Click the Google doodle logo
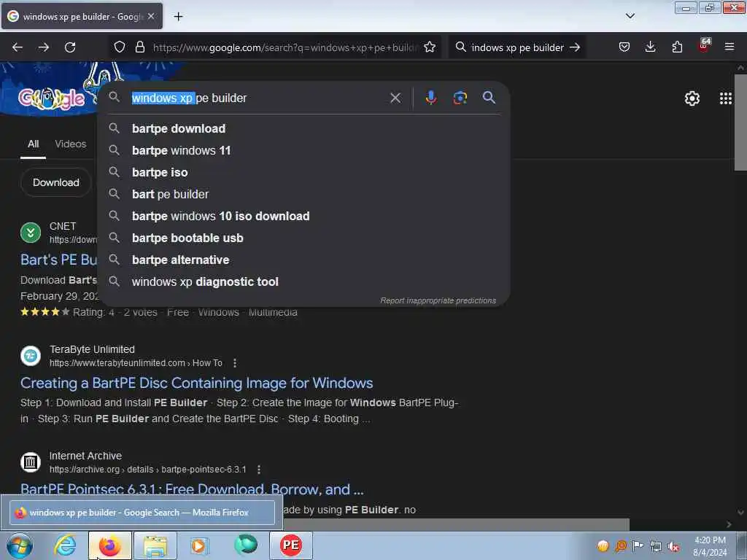Screen dimensions: 747x560 (51, 98)
